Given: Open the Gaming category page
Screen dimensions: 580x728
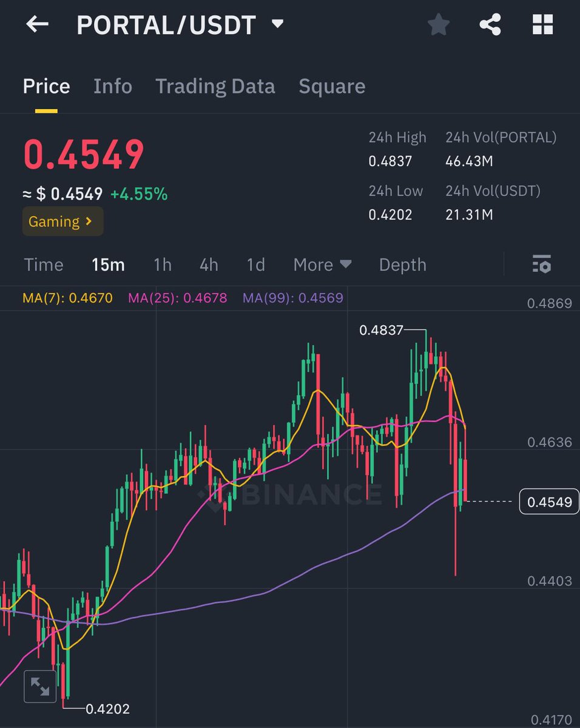Looking at the screenshot, I should point(62,221).
